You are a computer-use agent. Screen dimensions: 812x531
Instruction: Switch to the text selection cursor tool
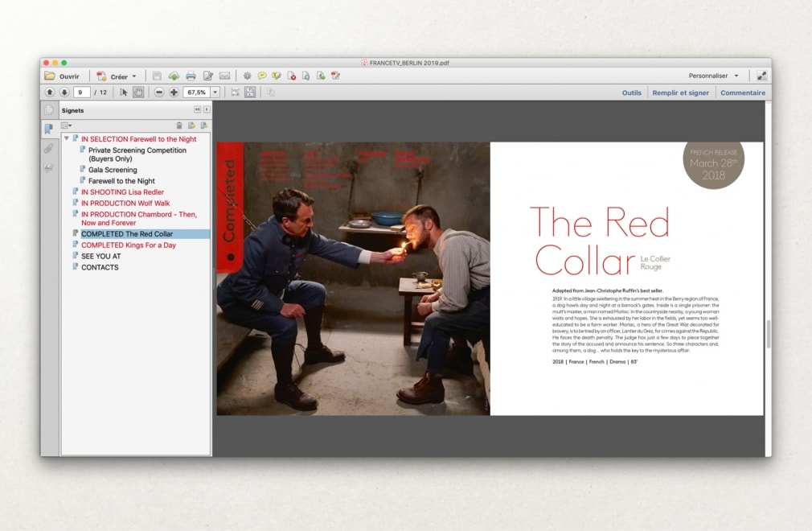click(x=124, y=93)
